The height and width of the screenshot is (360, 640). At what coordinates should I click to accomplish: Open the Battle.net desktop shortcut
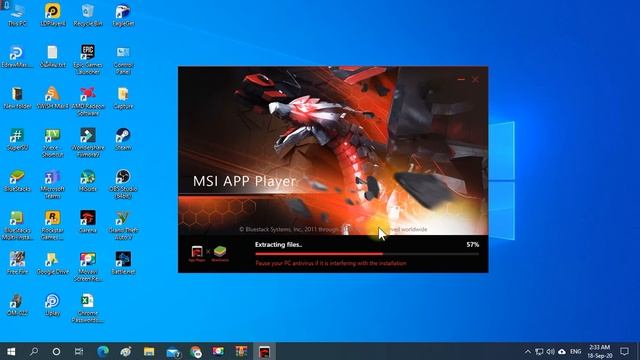[x=123, y=263]
